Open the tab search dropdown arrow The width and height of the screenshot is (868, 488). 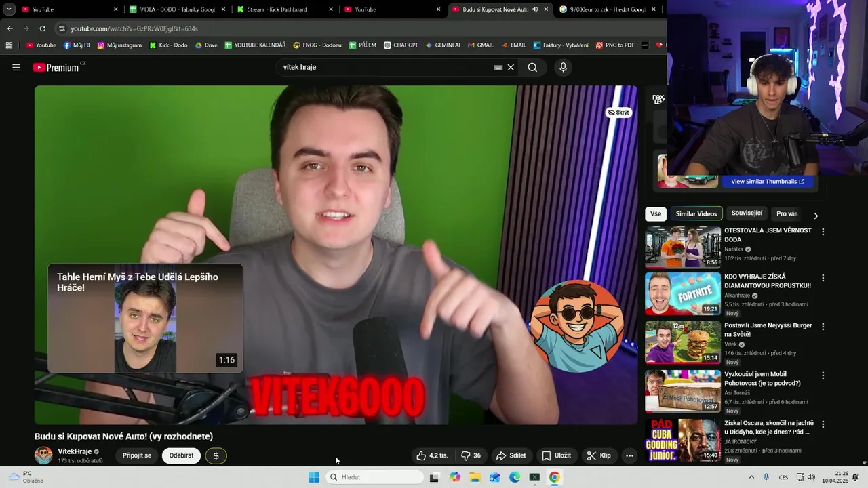(9, 9)
